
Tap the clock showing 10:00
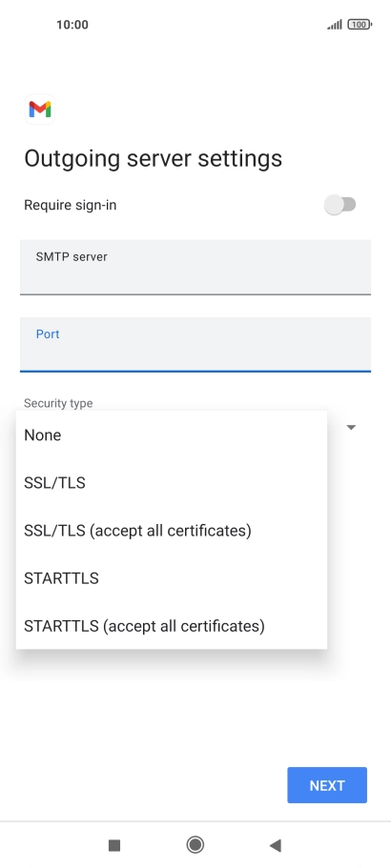pos(72,25)
